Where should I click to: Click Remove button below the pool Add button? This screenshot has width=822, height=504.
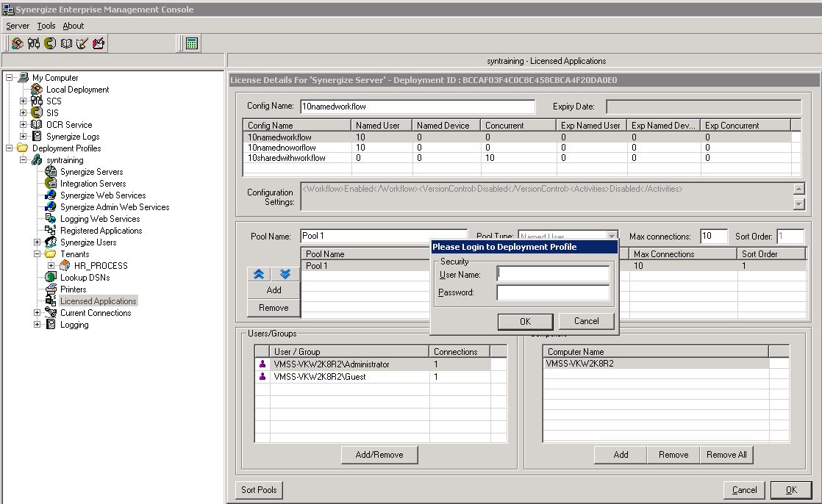click(274, 308)
